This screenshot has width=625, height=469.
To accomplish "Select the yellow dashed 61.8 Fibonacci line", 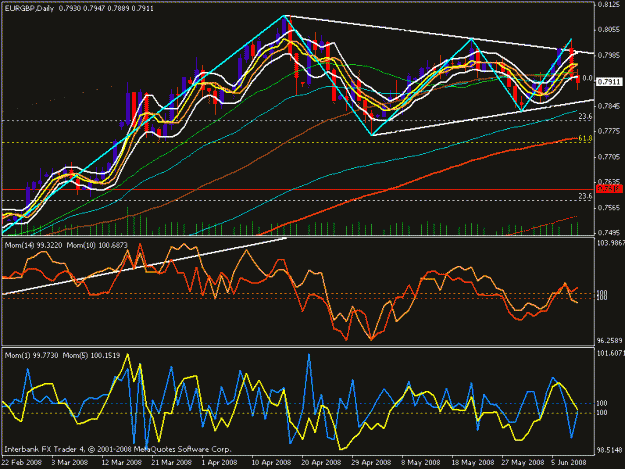I will tap(289, 142).
